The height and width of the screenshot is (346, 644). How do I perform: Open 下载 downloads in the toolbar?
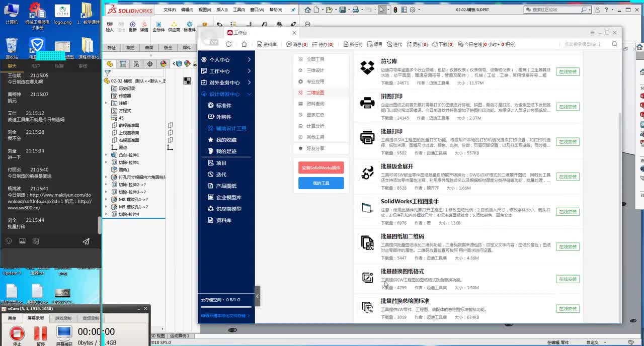coord(443,44)
